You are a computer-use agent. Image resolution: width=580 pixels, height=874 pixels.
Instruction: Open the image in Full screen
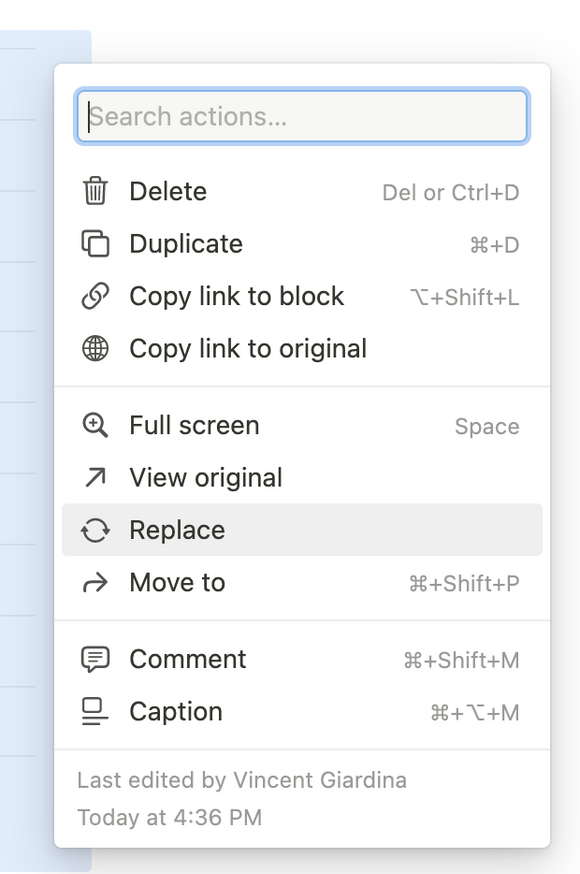[195, 425]
